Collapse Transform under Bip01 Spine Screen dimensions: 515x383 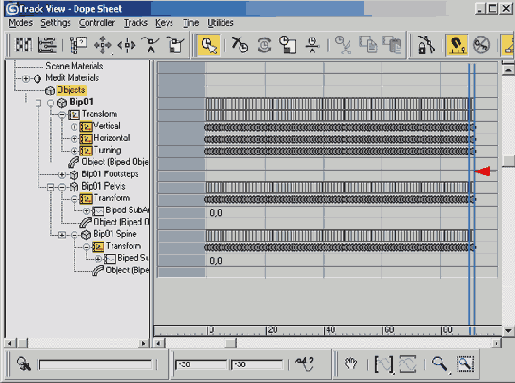(86, 247)
